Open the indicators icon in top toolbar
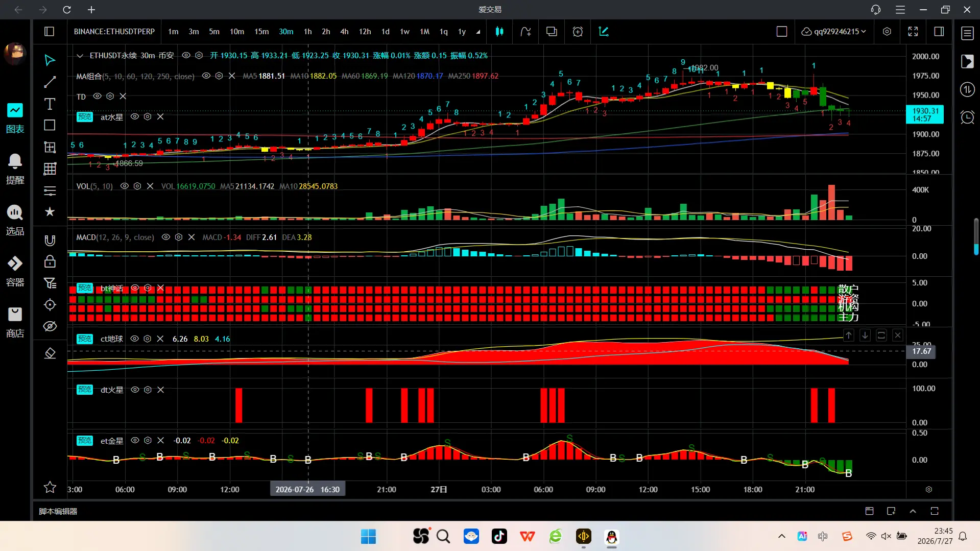This screenshot has height=551, width=980. (x=525, y=32)
